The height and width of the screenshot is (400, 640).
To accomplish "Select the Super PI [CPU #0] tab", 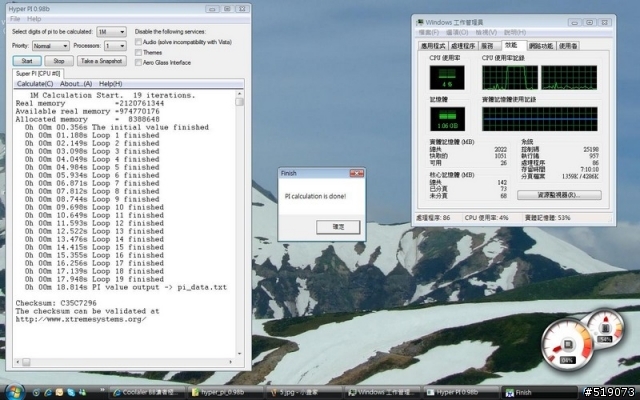I will point(38,73).
